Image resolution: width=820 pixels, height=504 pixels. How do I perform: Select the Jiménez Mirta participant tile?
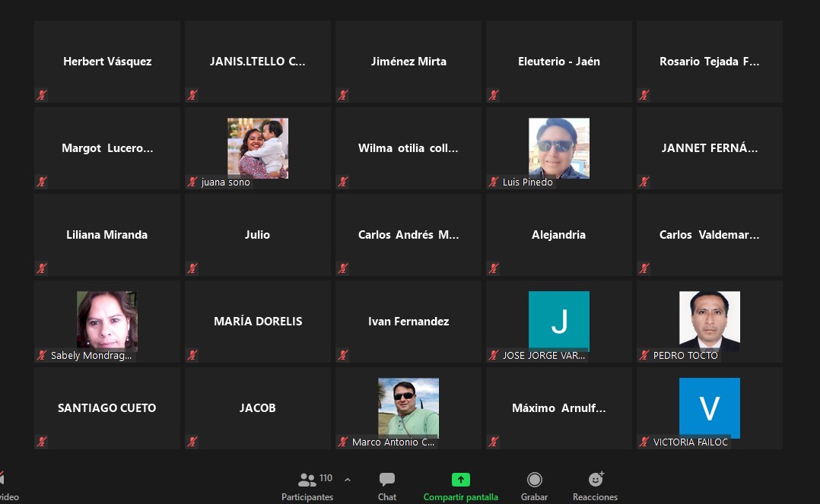[x=408, y=62]
